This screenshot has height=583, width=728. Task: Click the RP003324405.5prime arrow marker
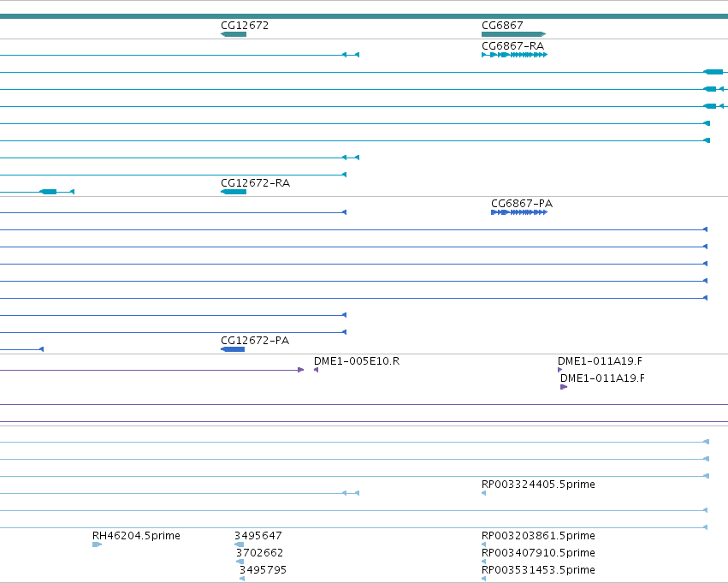(x=484, y=493)
